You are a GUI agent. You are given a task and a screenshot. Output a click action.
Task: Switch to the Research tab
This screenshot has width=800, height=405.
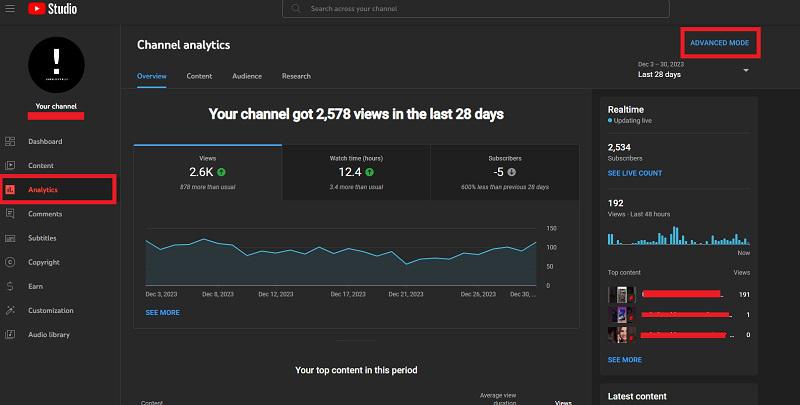point(296,76)
